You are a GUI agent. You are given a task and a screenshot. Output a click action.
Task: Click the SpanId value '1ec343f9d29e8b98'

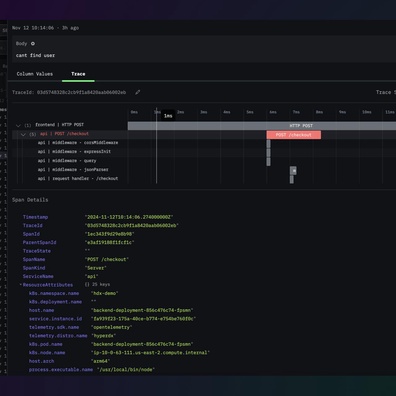109,234
